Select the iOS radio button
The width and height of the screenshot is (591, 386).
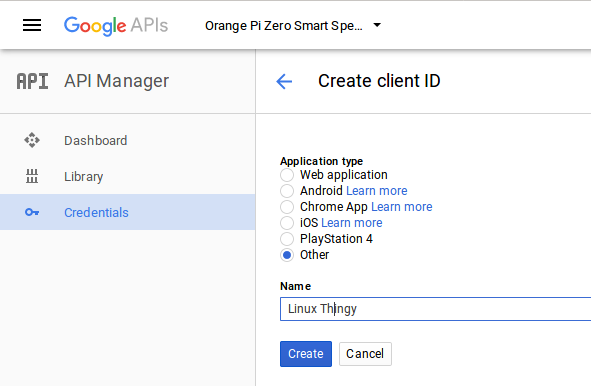click(x=287, y=223)
